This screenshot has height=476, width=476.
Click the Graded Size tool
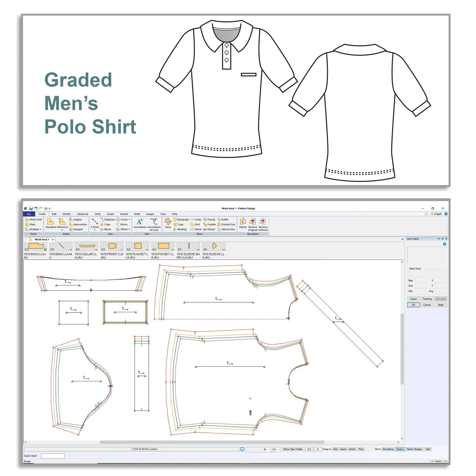click(x=226, y=224)
